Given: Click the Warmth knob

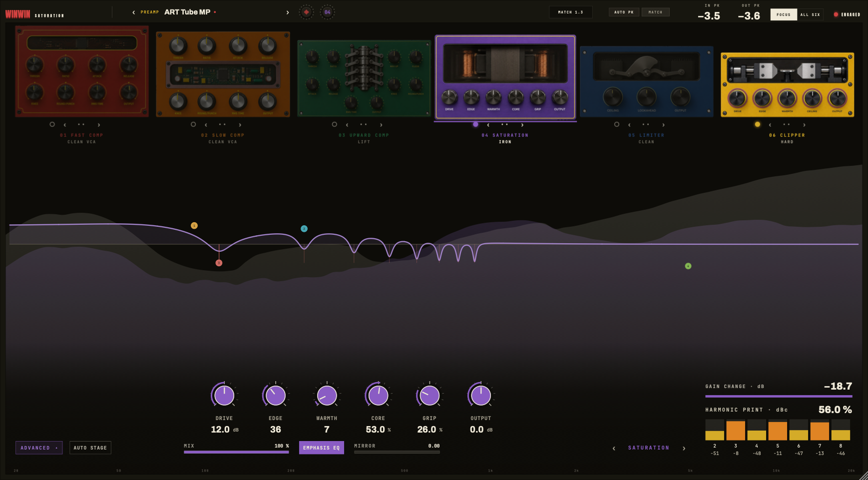Looking at the screenshot, I should pyautogui.click(x=327, y=396).
